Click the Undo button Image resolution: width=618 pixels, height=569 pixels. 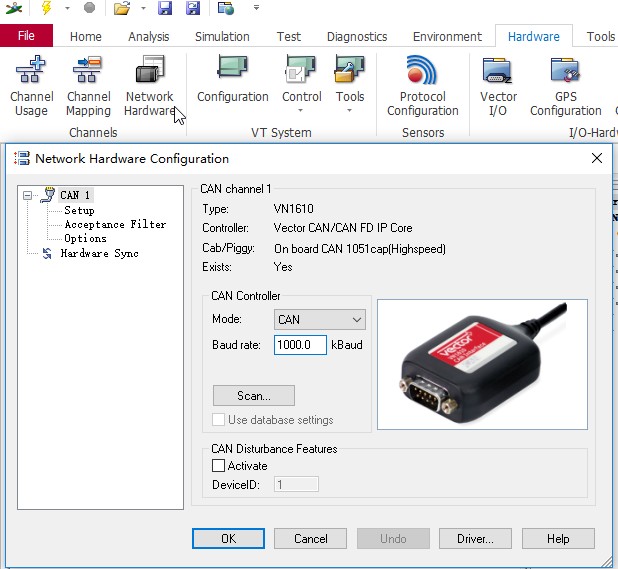tap(393, 539)
